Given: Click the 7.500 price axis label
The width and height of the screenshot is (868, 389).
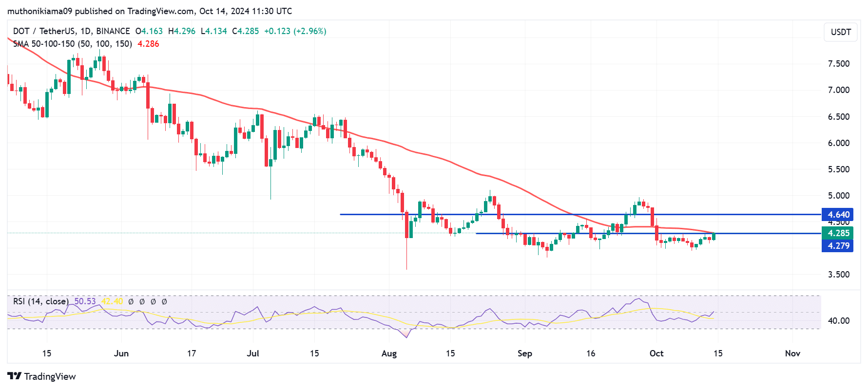Looking at the screenshot, I should [x=839, y=64].
